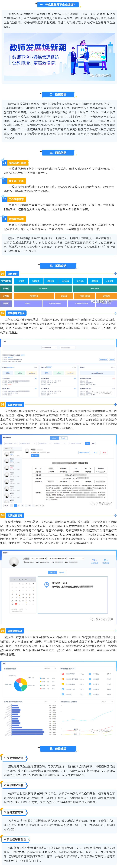Screen dimensions: 117x868
Task: Click the 04 badge next to 资料管理困难
Action: (x=4, y=219)
